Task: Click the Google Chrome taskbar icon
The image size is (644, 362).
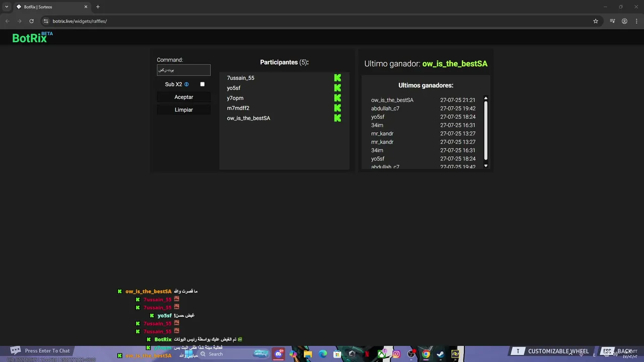Action: 426,354
